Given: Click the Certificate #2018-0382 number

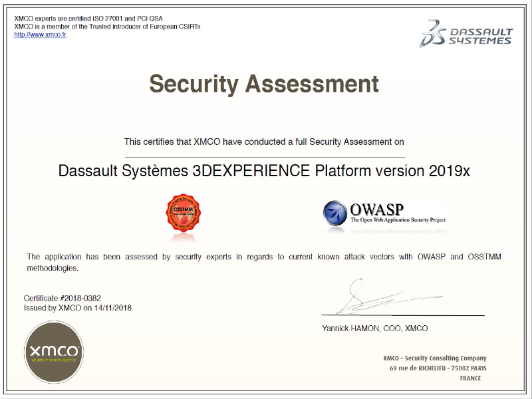Looking at the screenshot, I should coord(63,299).
